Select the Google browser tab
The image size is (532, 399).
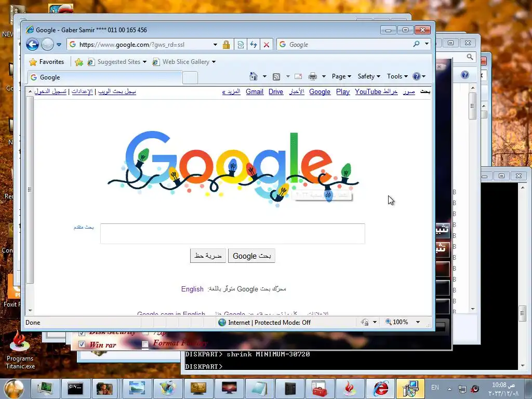coord(104,77)
